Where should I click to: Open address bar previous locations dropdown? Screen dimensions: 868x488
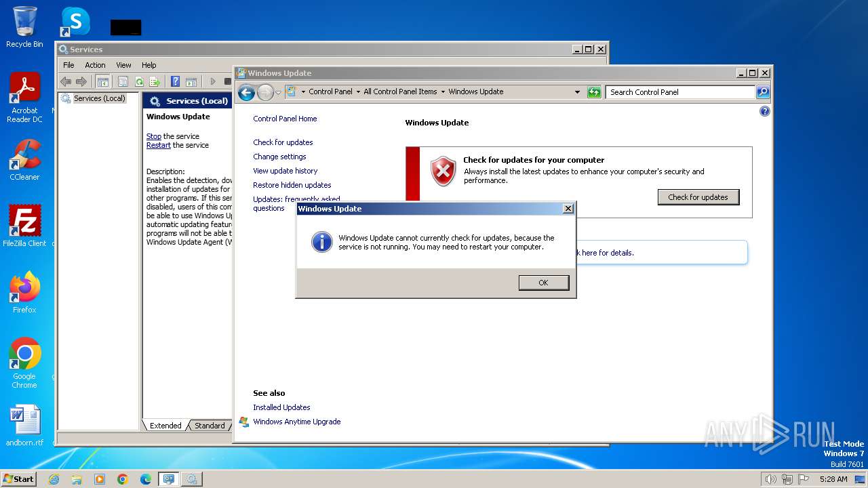point(577,92)
